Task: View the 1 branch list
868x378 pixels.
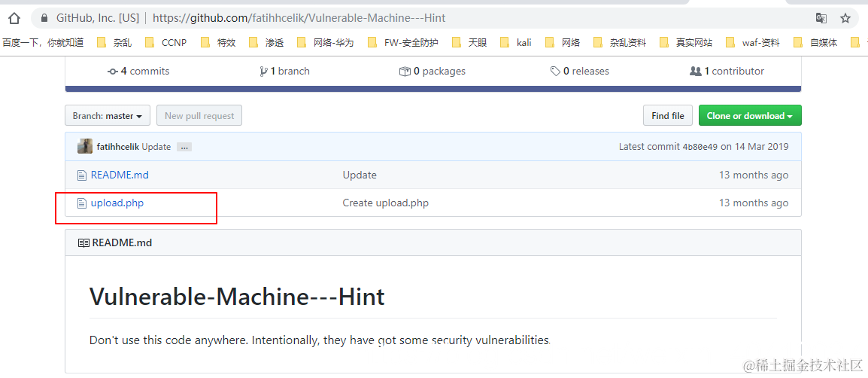Action: click(x=284, y=71)
